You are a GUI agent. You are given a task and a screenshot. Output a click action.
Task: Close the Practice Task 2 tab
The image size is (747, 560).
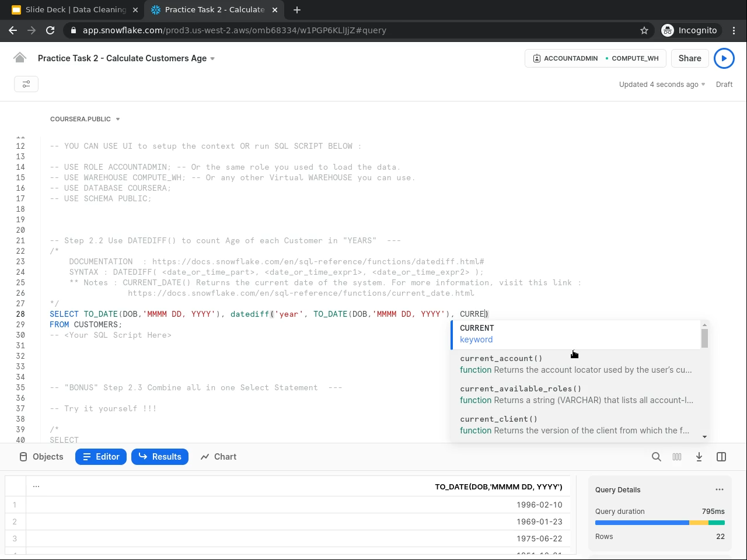click(275, 10)
